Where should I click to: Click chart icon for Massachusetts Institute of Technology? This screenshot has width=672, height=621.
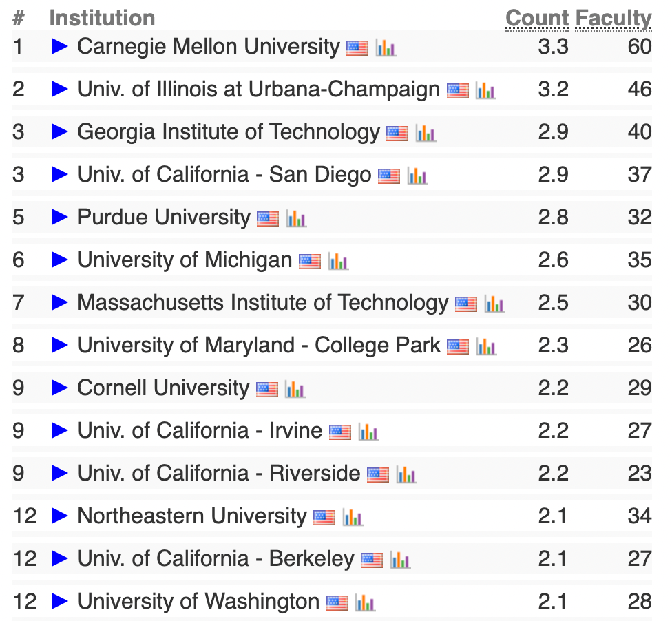(x=494, y=304)
